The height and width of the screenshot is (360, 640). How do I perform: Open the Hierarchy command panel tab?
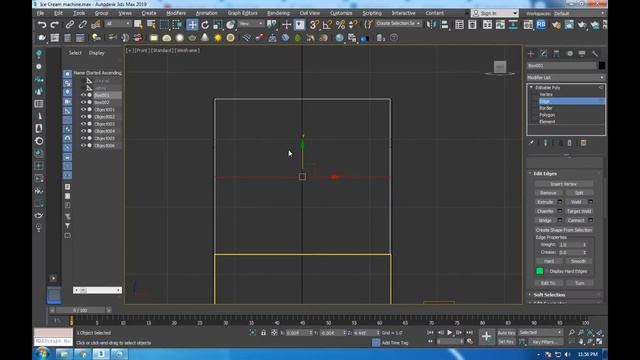tap(556, 53)
